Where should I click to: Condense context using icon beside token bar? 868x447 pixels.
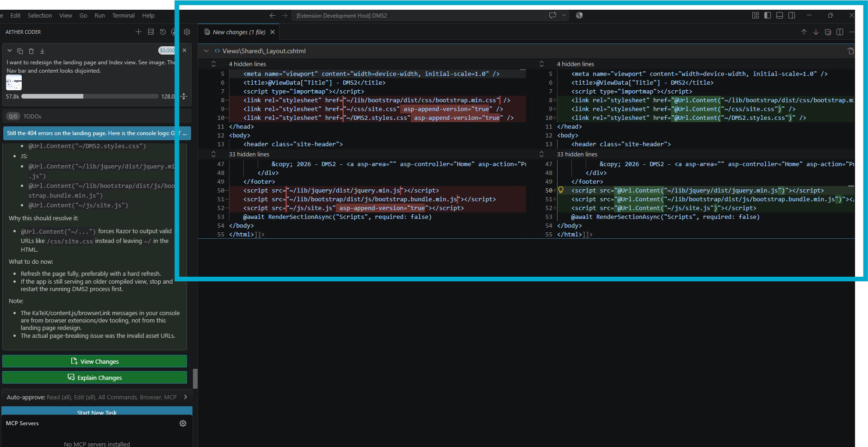pos(184,96)
